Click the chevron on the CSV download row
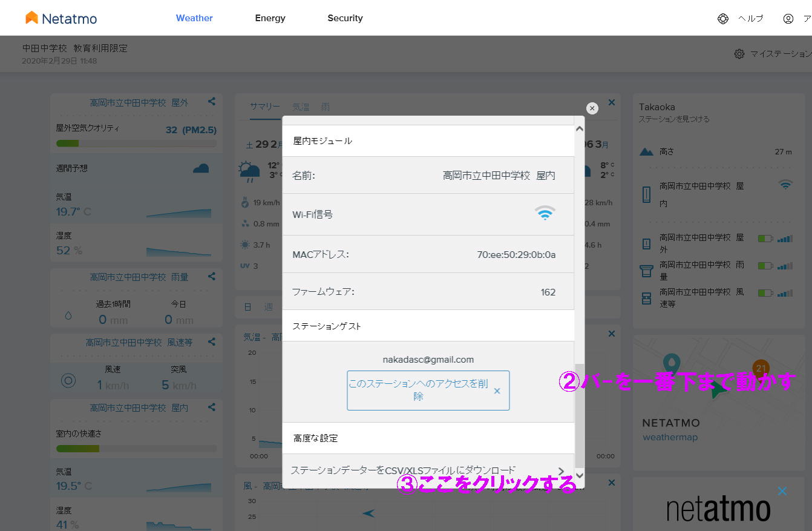 [561, 471]
